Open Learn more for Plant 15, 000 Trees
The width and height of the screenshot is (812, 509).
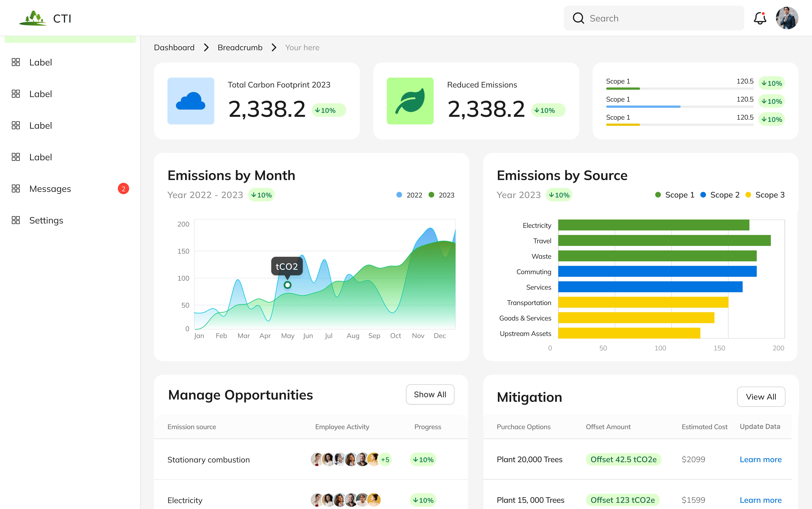click(x=761, y=500)
